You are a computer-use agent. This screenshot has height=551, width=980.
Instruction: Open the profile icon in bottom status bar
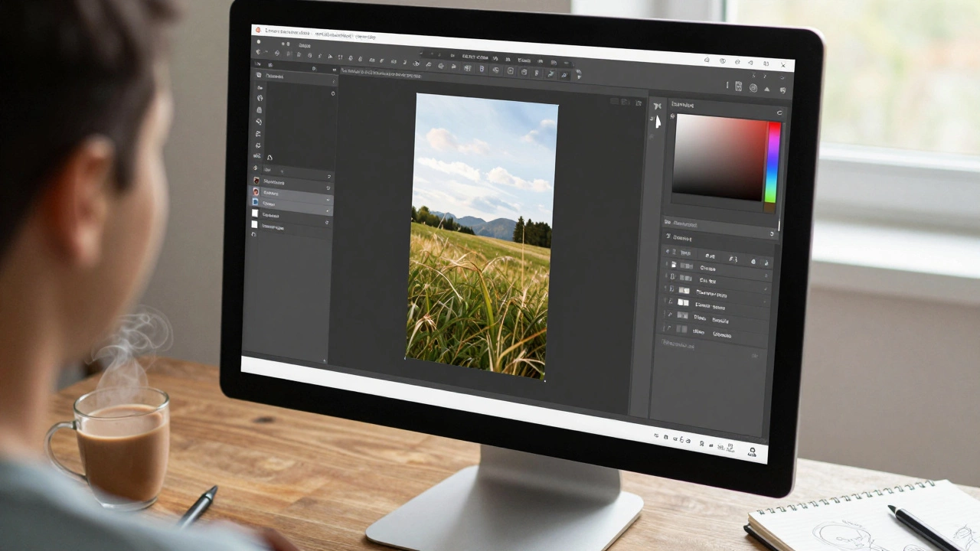[x=752, y=452]
